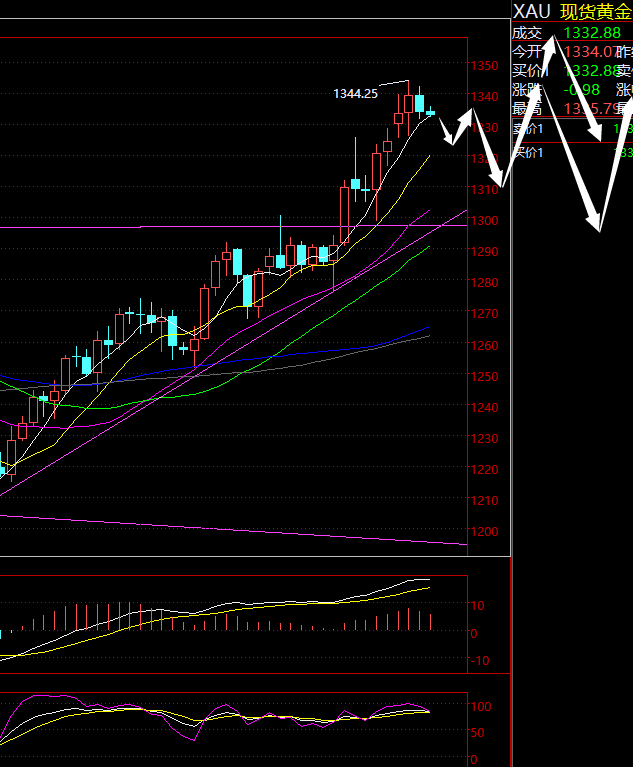The height and width of the screenshot is (767, 633).
Task: Click the 1220 price axis label
Action: [484, 470]
